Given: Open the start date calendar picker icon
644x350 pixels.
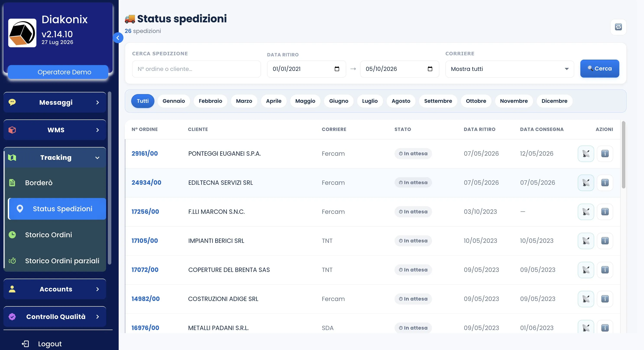Looking at the screenshot, I should coord(337,69).
